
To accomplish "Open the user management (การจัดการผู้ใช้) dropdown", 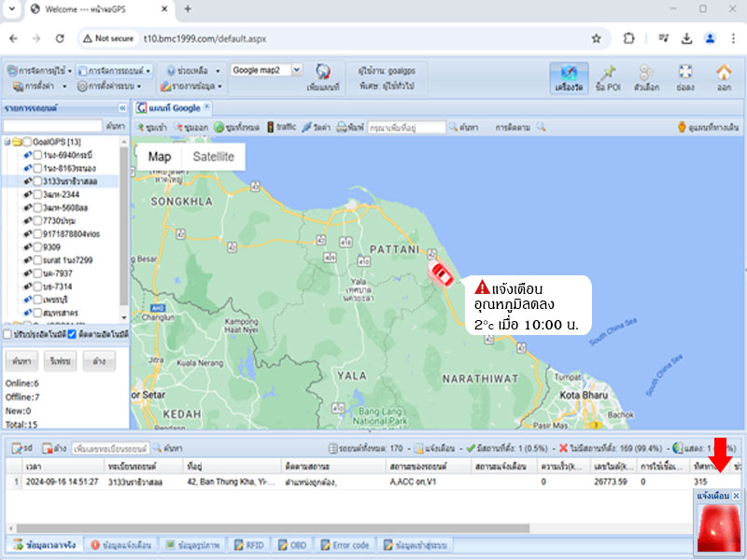I will point(39,71).
